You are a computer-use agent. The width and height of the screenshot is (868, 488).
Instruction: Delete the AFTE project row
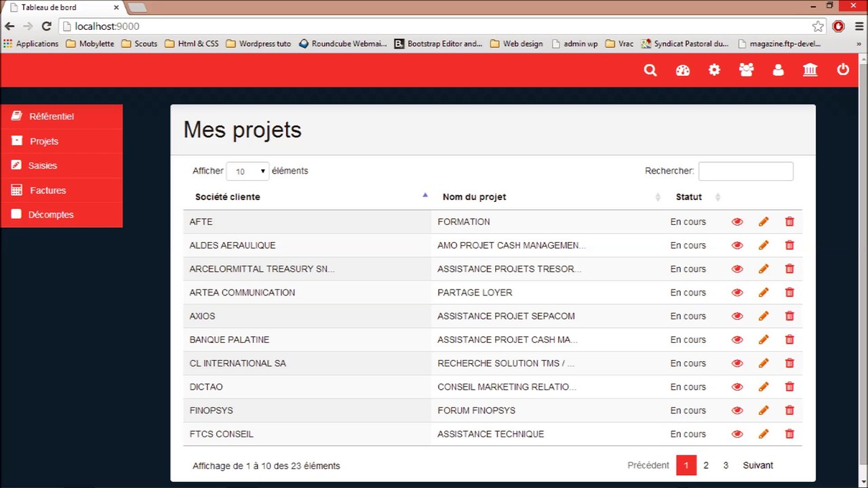tap(789, 222)
